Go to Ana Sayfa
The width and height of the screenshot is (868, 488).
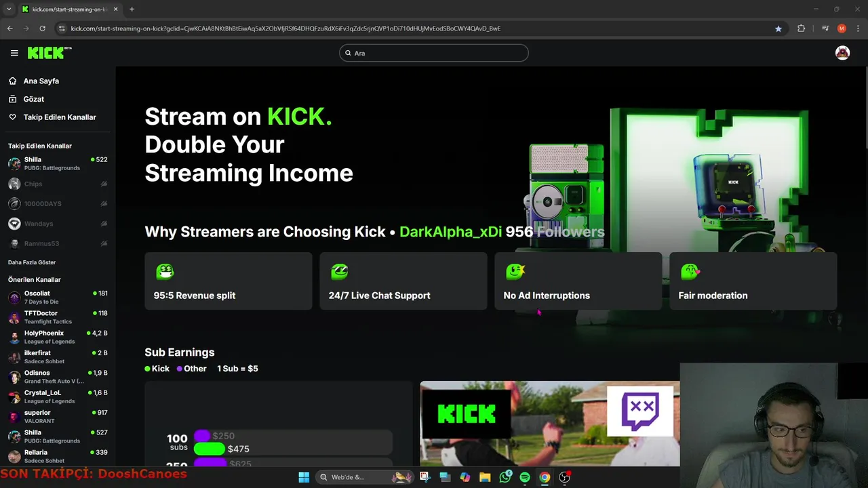point(41,81)
